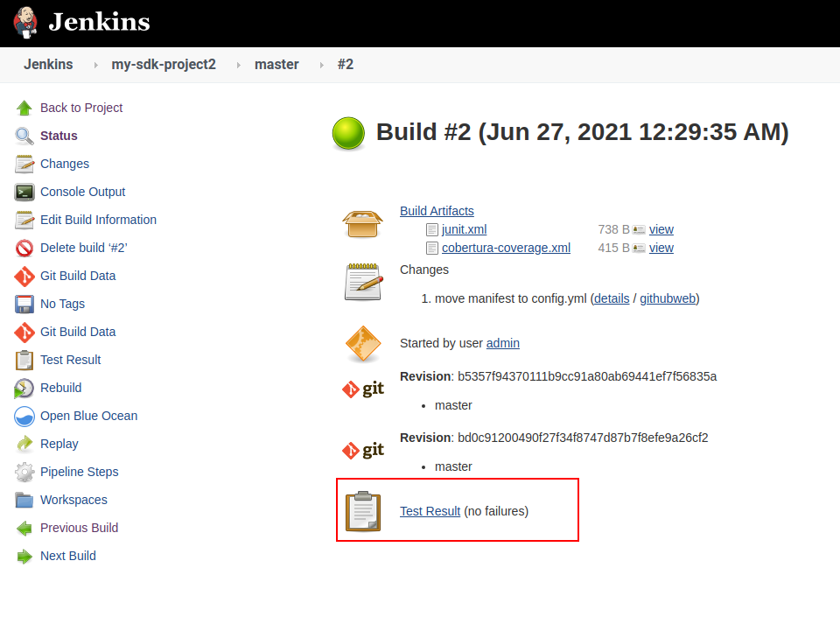Click the green up-arrow Back to Project icon
This screenshot has height=617, width=840.
click(x=24, y=109)
